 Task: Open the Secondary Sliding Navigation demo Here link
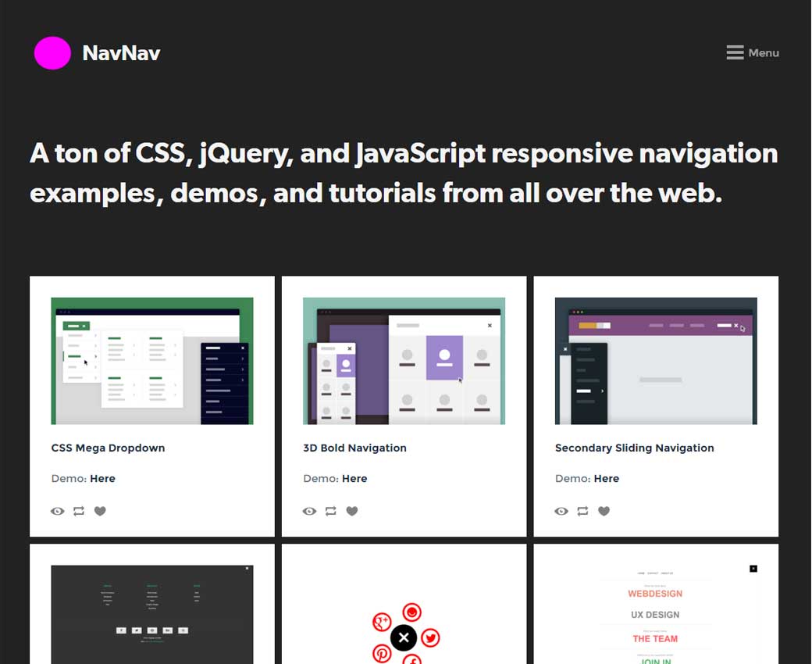tap(606, 478)
